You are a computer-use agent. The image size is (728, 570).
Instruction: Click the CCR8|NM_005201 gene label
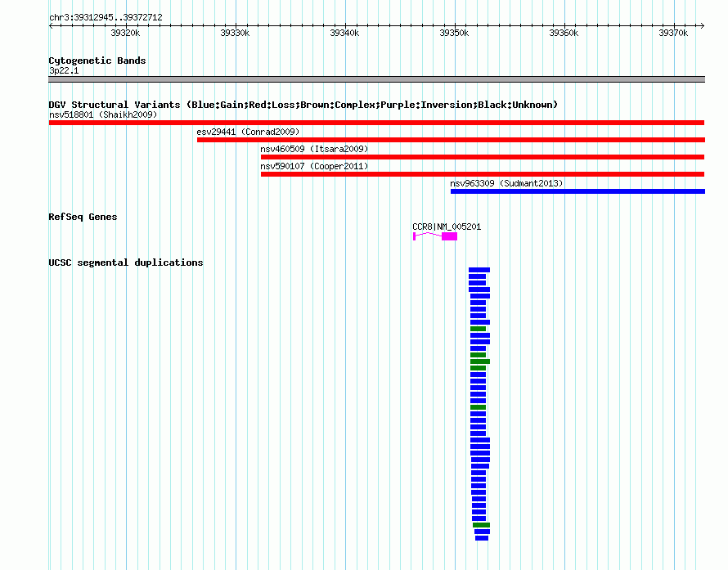[447, 227]
